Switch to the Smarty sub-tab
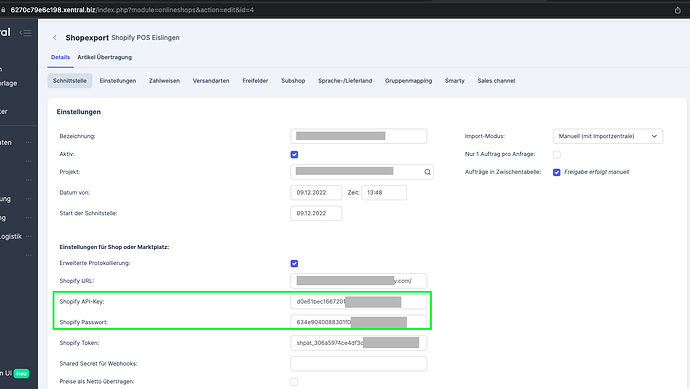The width and height of the screenshot is (690, 389). coord(455,81)
